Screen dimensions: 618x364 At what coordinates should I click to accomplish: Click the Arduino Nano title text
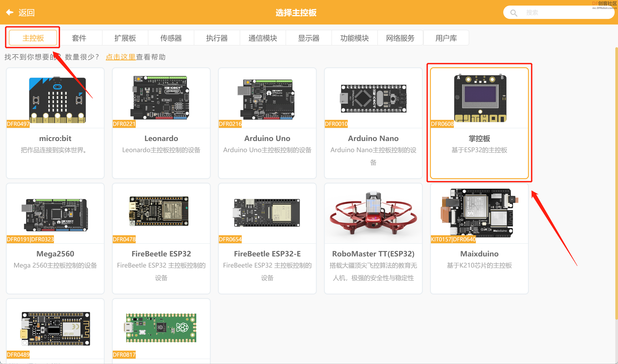[x=373, y=138]
